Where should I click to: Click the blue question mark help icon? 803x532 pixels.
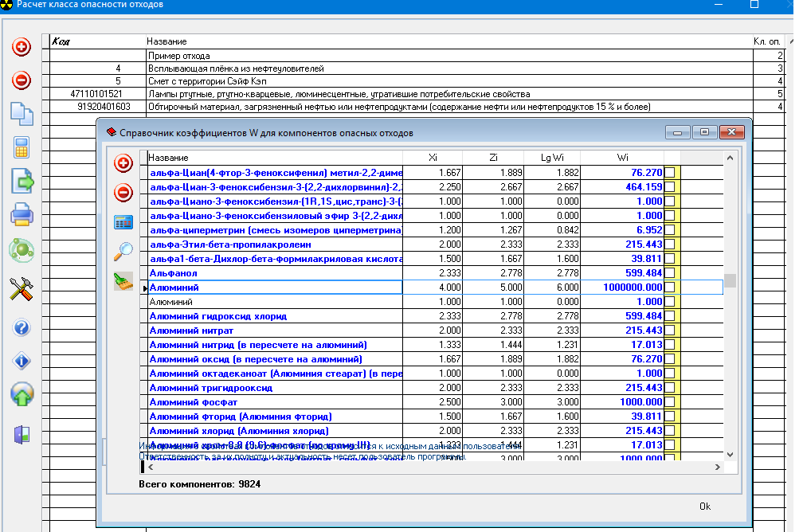point(22,328)
